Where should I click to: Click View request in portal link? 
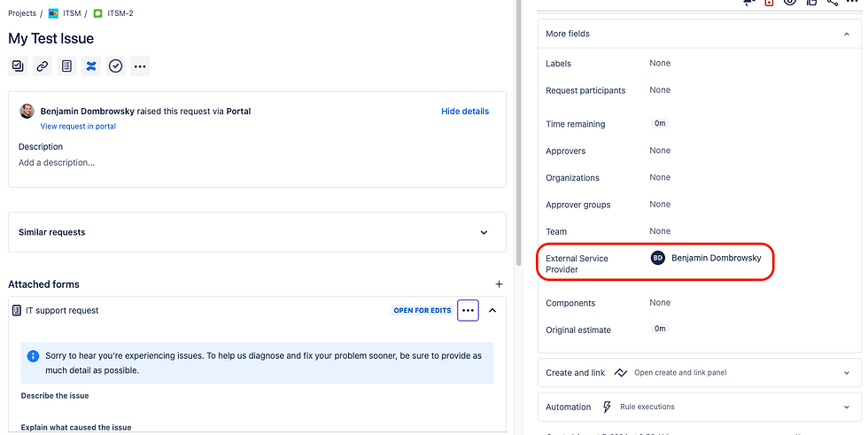[78, 126]
